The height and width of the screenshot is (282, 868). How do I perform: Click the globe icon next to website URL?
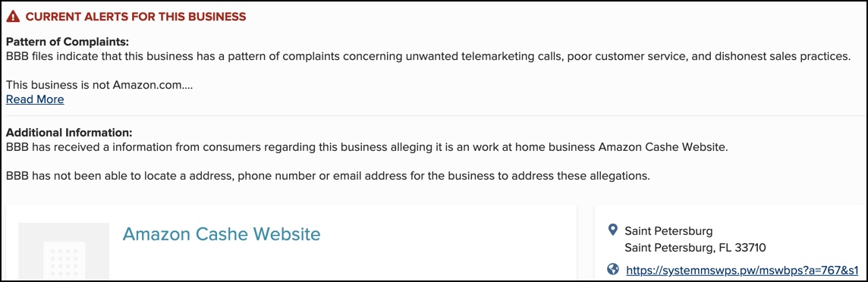pyautogui.click(x=612, y=270)
